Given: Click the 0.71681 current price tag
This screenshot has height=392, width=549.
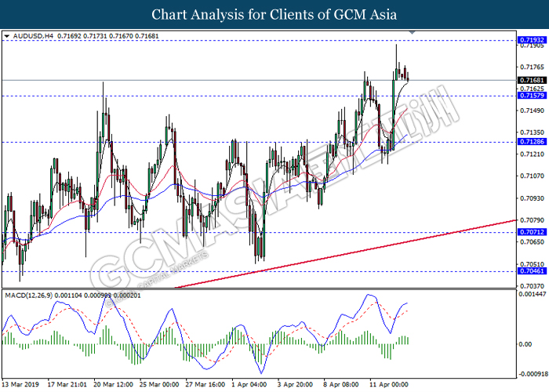Looking at the screenshot, I should [x=528, y=80].
